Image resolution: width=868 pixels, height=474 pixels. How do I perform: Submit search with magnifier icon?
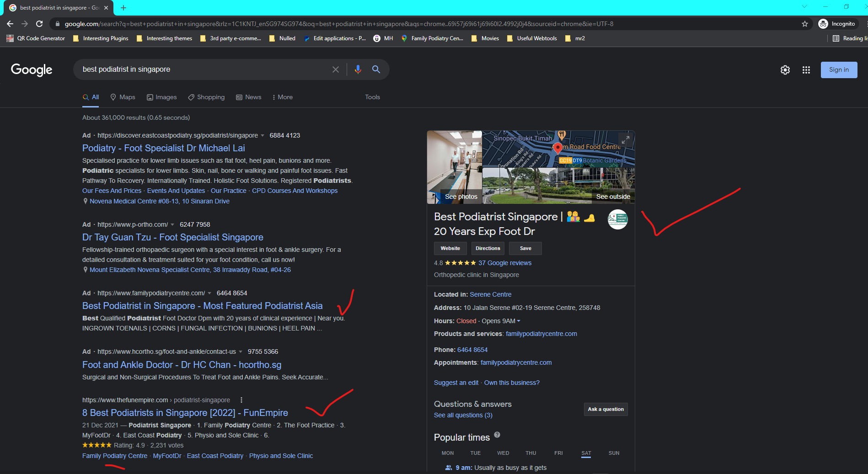pyautogui.click(x=376, y=69)
